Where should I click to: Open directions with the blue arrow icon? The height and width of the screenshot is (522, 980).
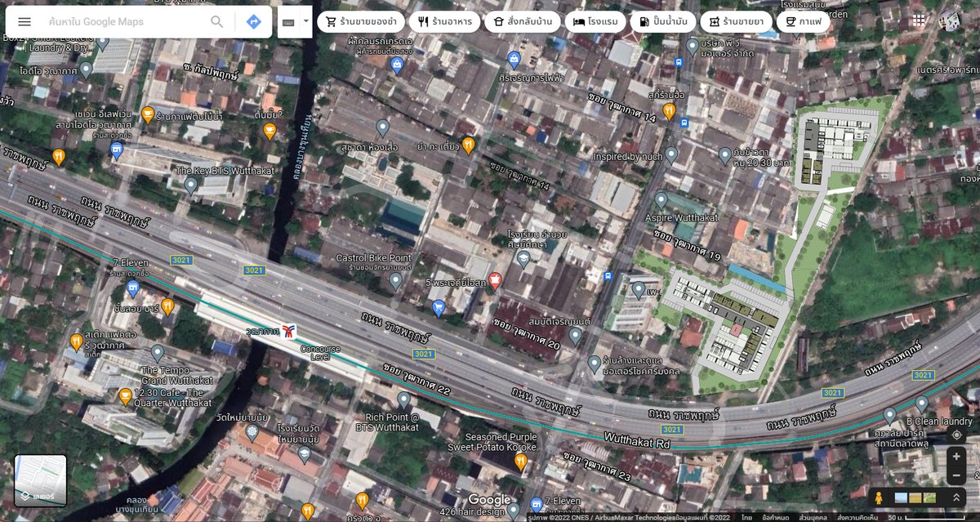[254, 22]
